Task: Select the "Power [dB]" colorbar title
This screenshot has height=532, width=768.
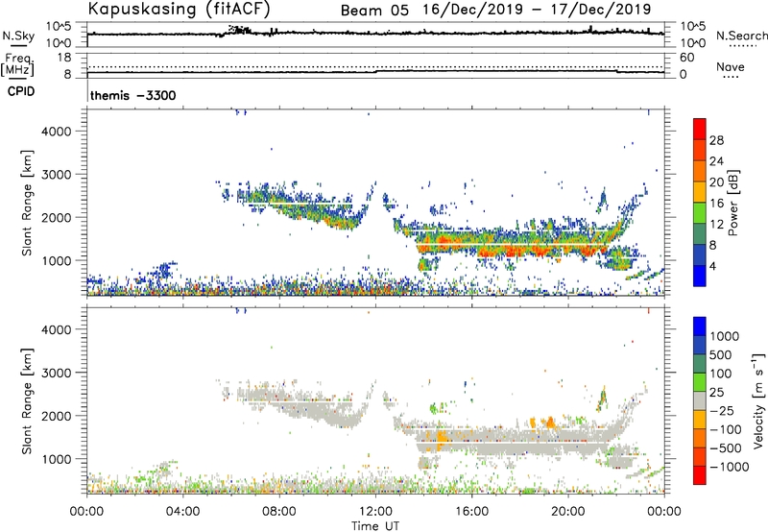Action: (x=732, y=203)
